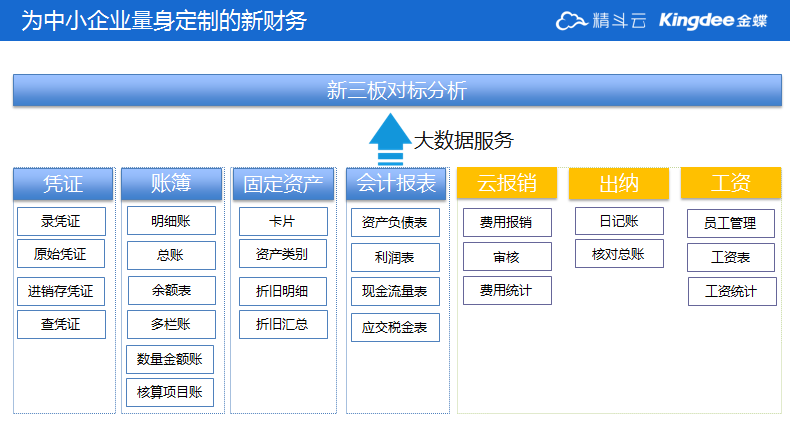Click the 精斗云 cloud logo icon
This screenshot has height=445, width=790.
[x=571, y=21]
